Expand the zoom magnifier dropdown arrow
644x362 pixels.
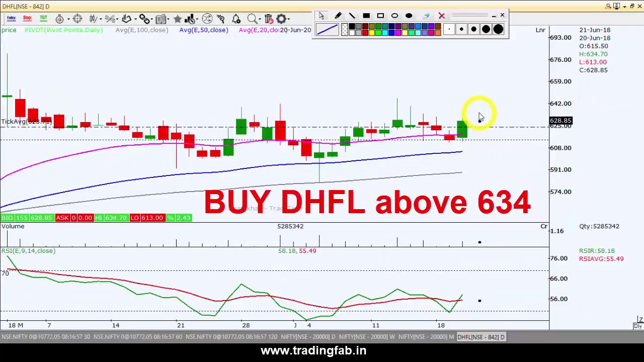pos(260,19)
